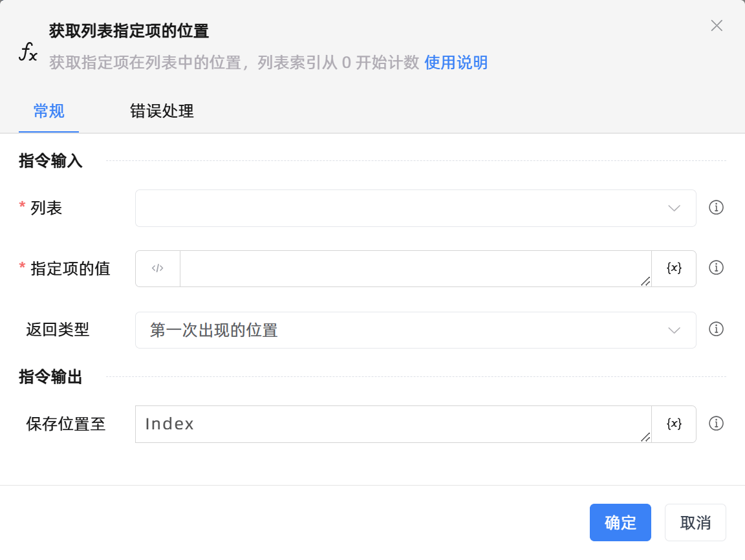Expand the 列表 dropdown
The height and width of the screenshot is (560, 745).
(415, 208)
